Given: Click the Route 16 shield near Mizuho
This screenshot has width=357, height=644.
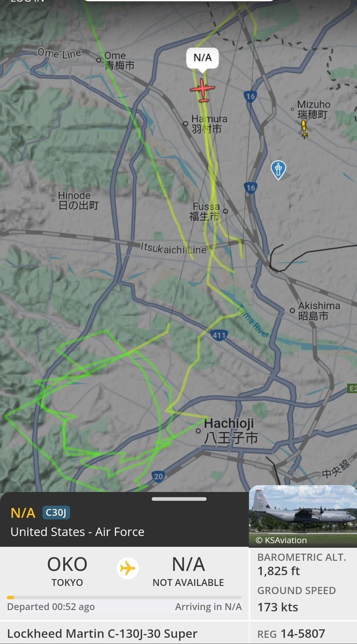Looking at the screenshot, I should (x=250, y=97).
